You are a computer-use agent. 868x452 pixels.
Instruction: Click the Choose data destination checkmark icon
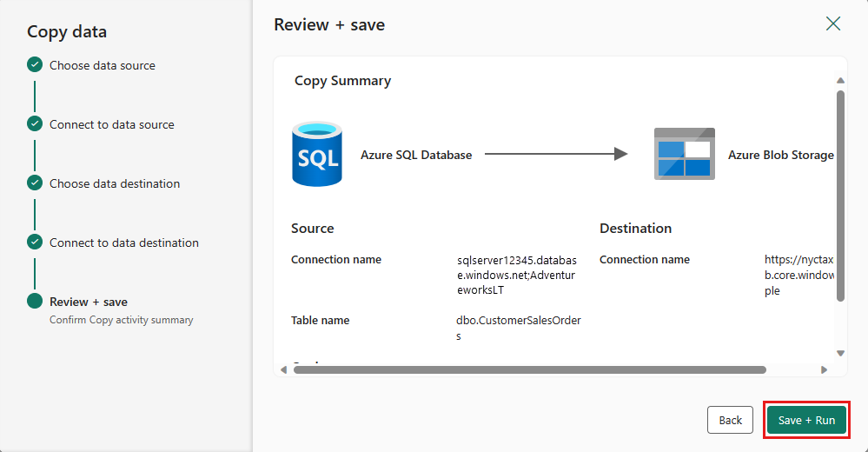pos(35,183)
